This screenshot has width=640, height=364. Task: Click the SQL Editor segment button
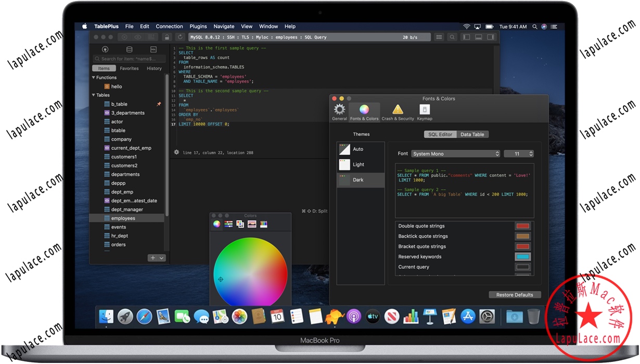[440, 134]
